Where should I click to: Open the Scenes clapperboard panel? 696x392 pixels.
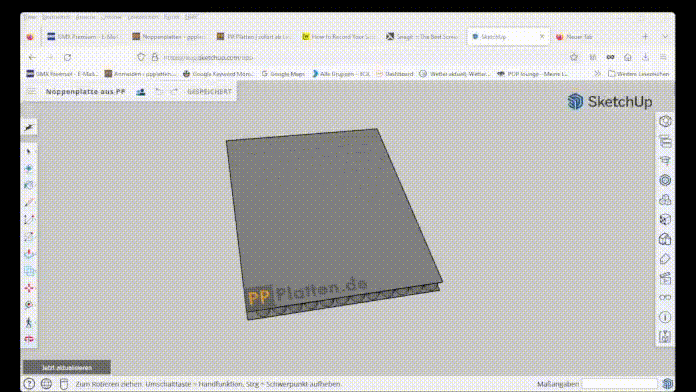(664, 278)
